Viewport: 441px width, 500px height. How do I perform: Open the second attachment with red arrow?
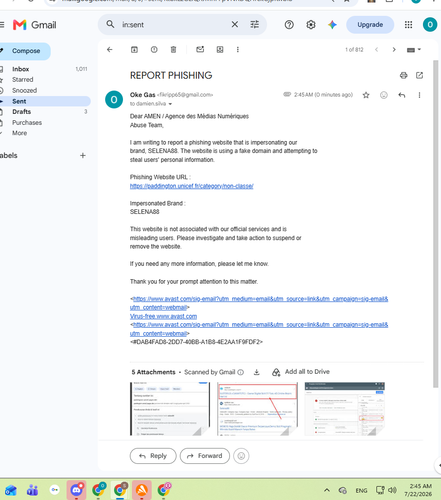257,409
